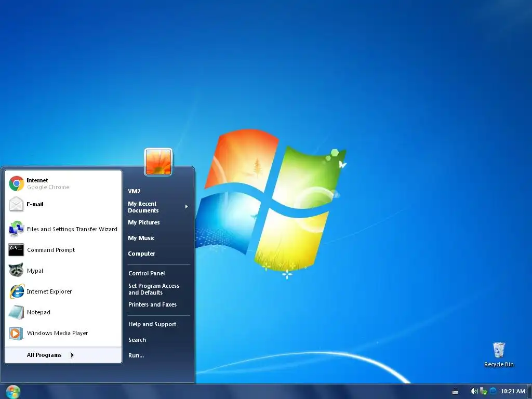
Task: Open the Run... dialog
Action: [x=158, y=355]
